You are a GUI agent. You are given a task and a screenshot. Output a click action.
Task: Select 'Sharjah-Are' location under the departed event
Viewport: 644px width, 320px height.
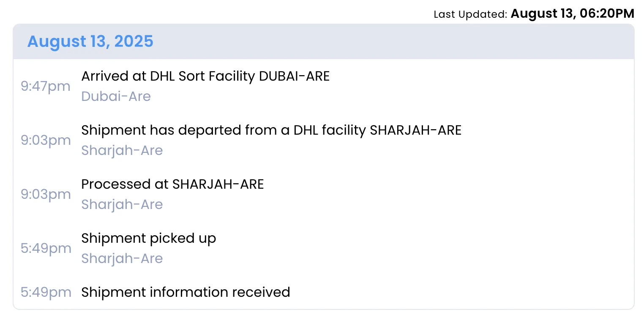[122, 151]
